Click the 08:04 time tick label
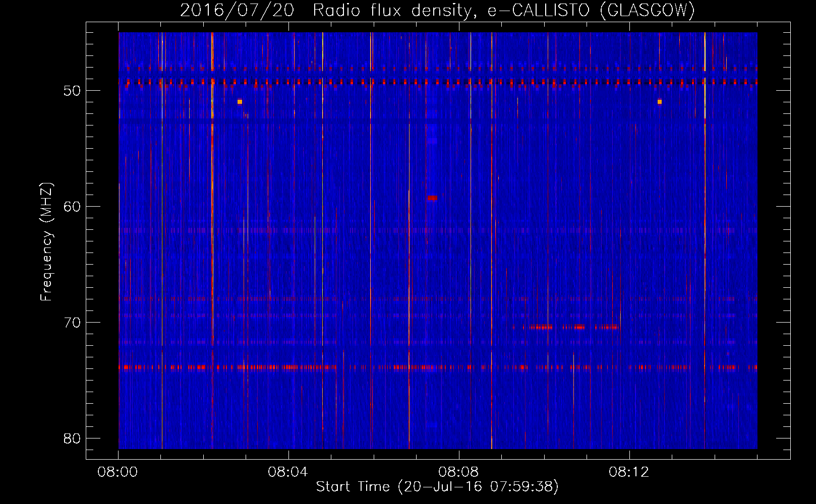This screenshot has width=816, height=504. click(288, 472)
